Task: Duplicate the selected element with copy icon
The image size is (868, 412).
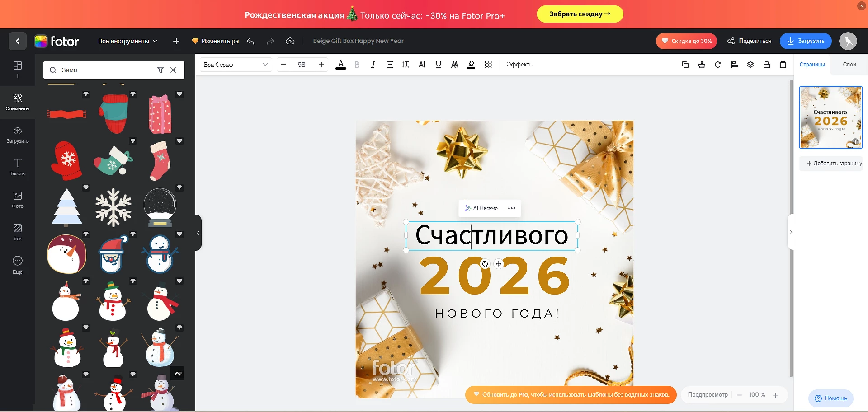Action: [x=685, y=65]
